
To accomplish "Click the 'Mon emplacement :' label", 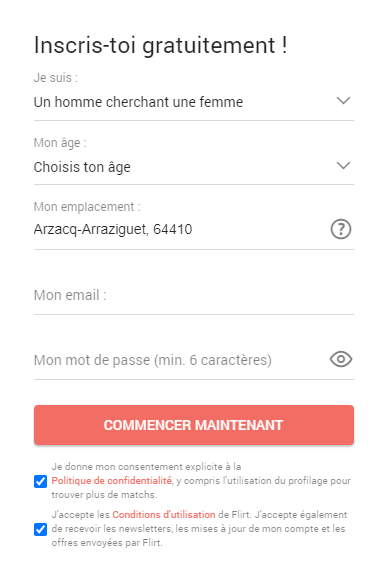I will point(87,207).
